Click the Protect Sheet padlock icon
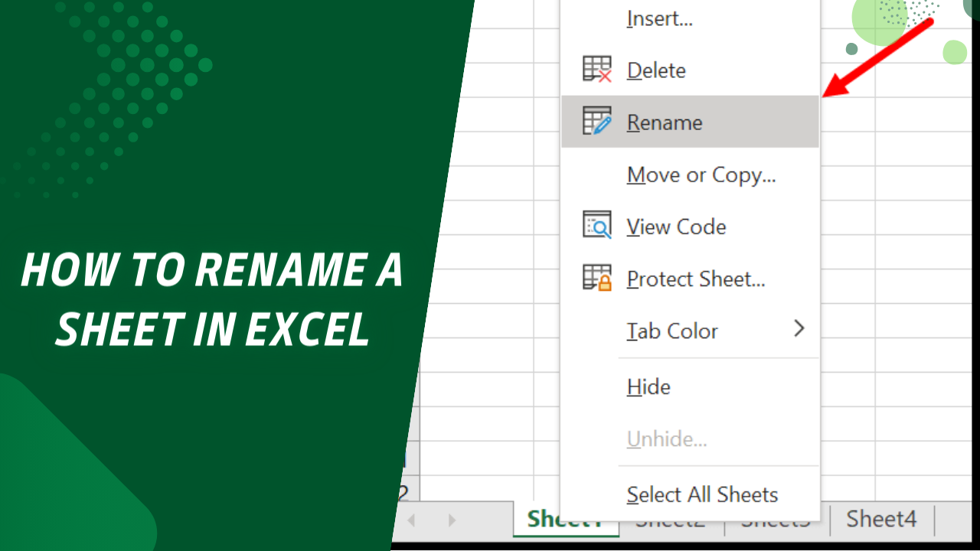 [x=596, y=277]
